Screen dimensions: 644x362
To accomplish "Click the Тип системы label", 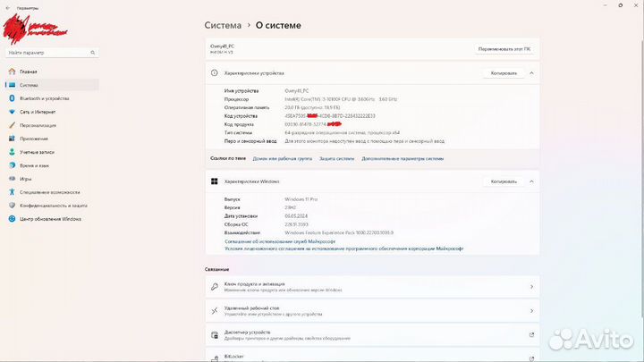I will pyautogui.click(x=238, y=132).
